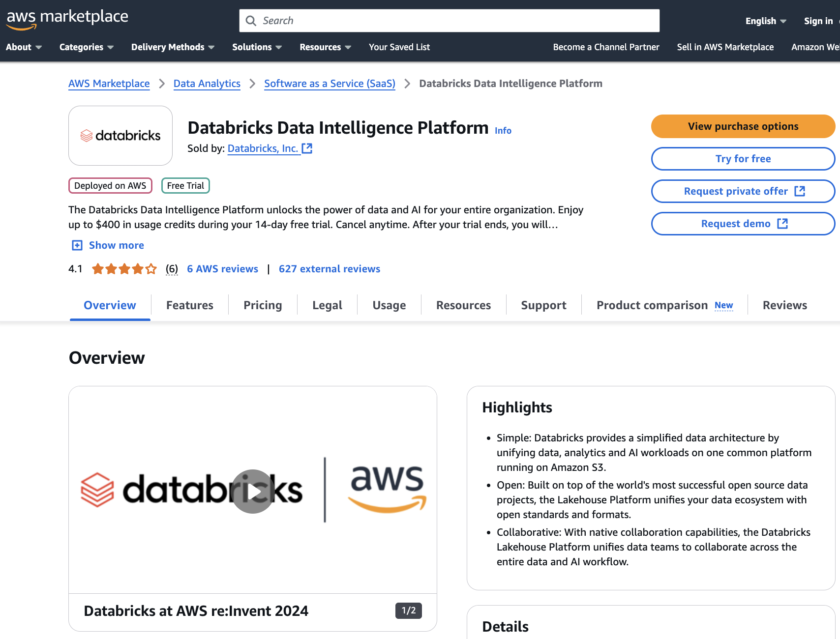Click the Data Analytics breadcrumb link
Screen dimensions: 840x639
[207, 84]
